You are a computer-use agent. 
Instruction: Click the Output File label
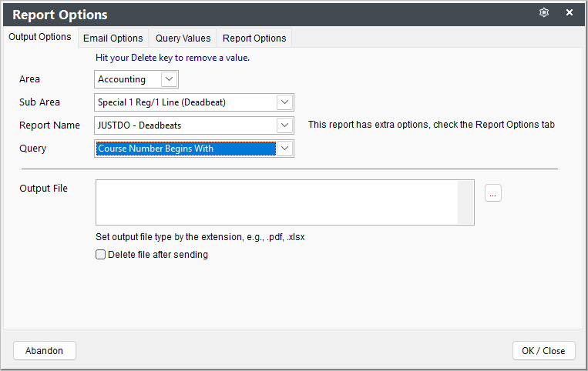(43, 189)
